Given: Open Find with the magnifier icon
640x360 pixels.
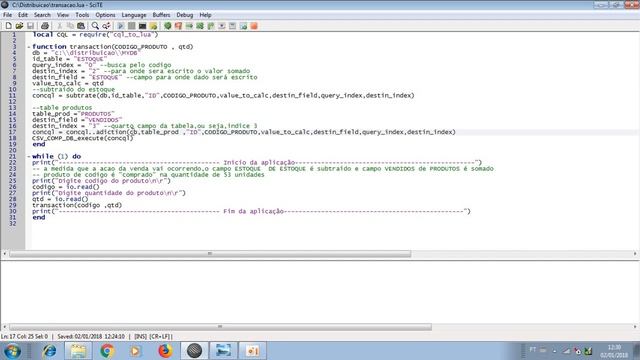Looking at the screenshot, I should coord(95,26).
